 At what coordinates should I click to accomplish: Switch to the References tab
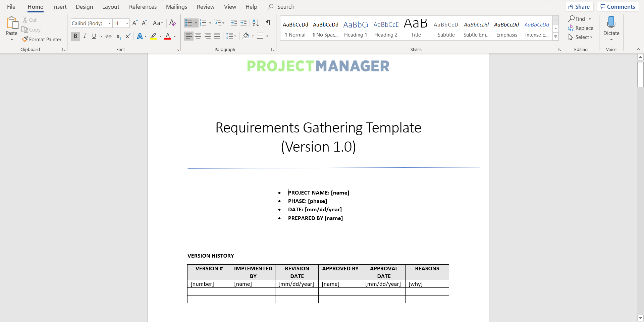tap(143, 7)
